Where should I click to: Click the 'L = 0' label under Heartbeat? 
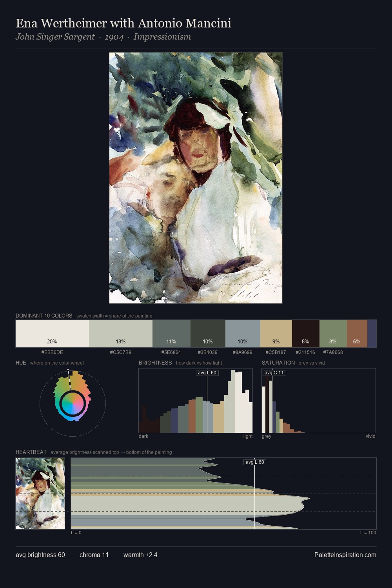click(x=76, y=533)
